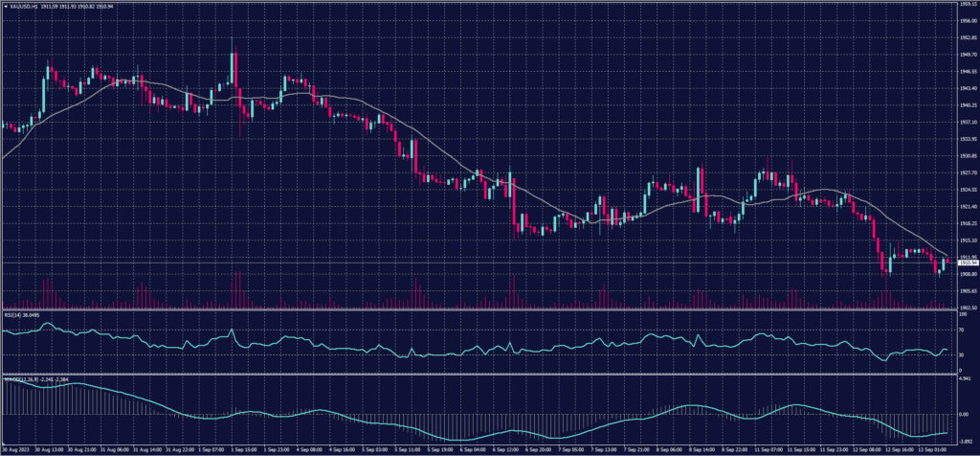Click the triangle arrow before XAUUSD
This screenshot has width=980, height=456.
4,6
